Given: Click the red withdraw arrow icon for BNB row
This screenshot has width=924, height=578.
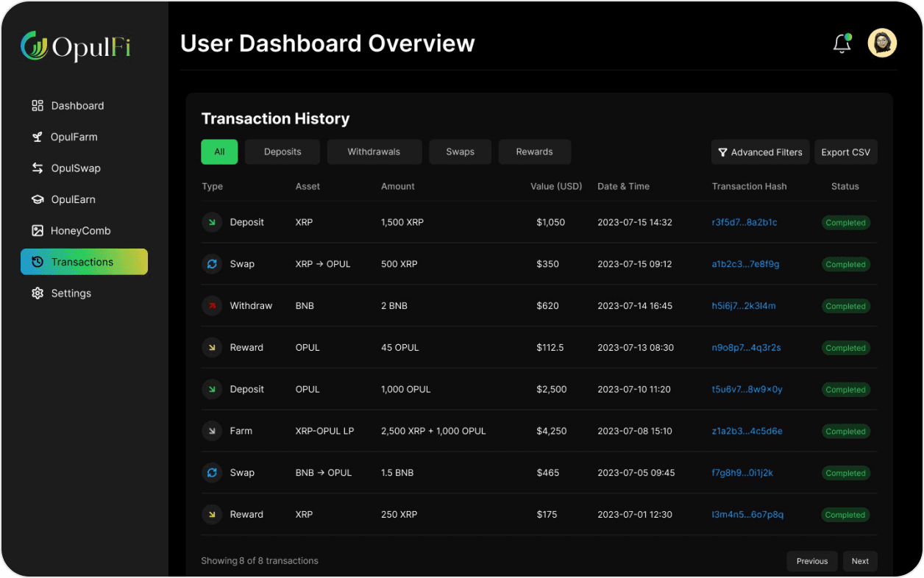Looking at the screenshot, I should (212, 306).
